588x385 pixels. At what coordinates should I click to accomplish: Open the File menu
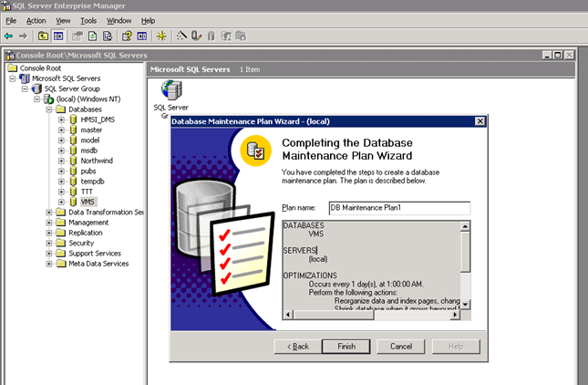[x=11, y=21]
